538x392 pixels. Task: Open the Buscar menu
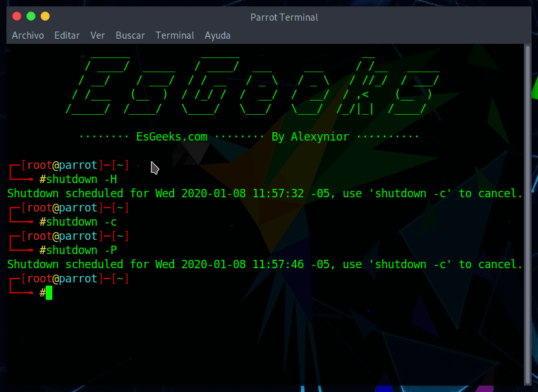point(130,35)
